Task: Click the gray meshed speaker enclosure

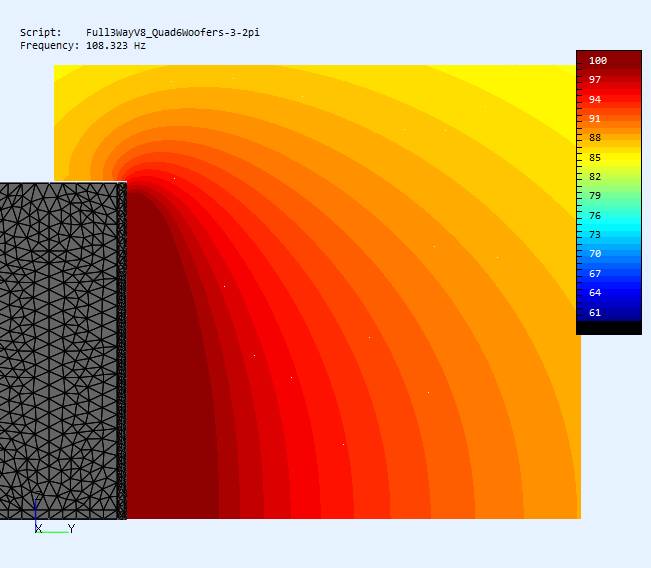Action: pyautogui.click(x=62, y=351)
